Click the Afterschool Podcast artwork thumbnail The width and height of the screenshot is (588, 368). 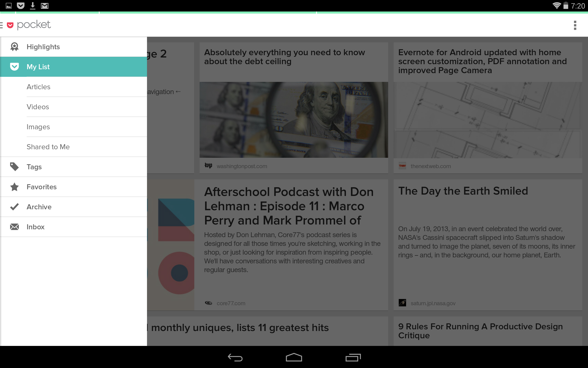coord(171,245)
